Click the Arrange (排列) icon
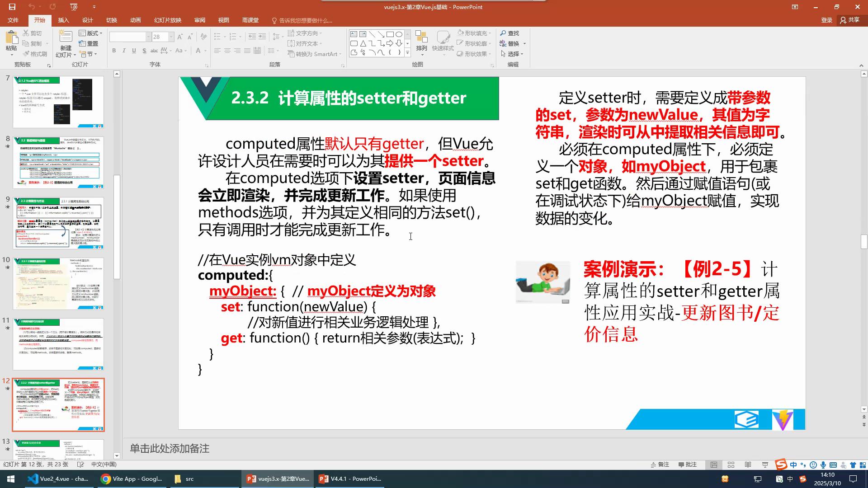 click(421, 38)
